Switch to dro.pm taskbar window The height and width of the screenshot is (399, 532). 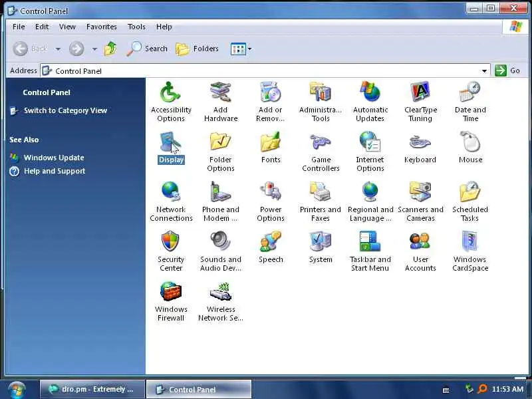pos(92,389)
